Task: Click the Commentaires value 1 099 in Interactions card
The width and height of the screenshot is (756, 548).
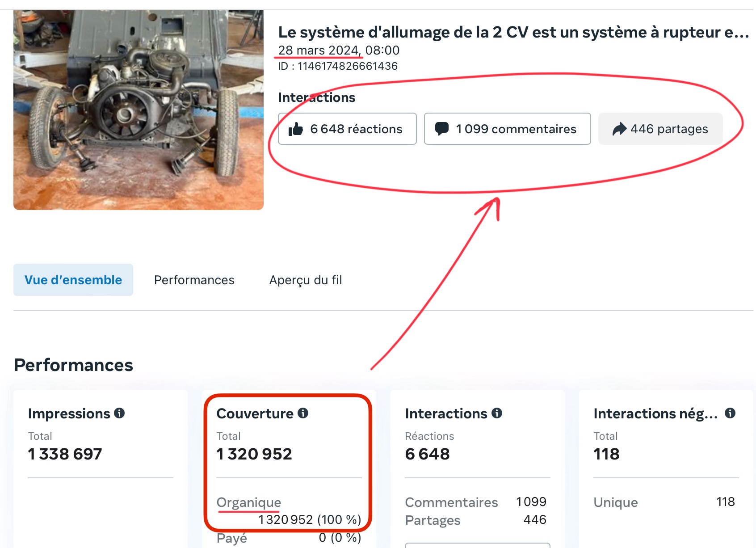Action: [531, 502]
